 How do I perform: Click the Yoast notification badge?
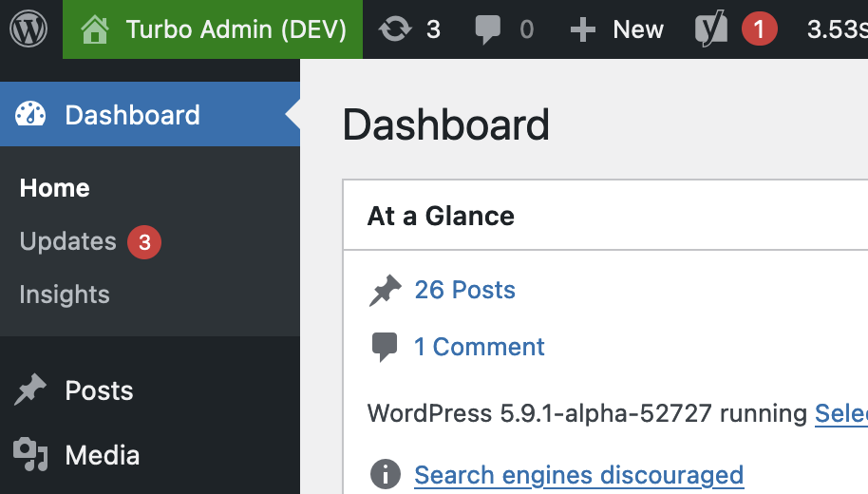(759, 29)
